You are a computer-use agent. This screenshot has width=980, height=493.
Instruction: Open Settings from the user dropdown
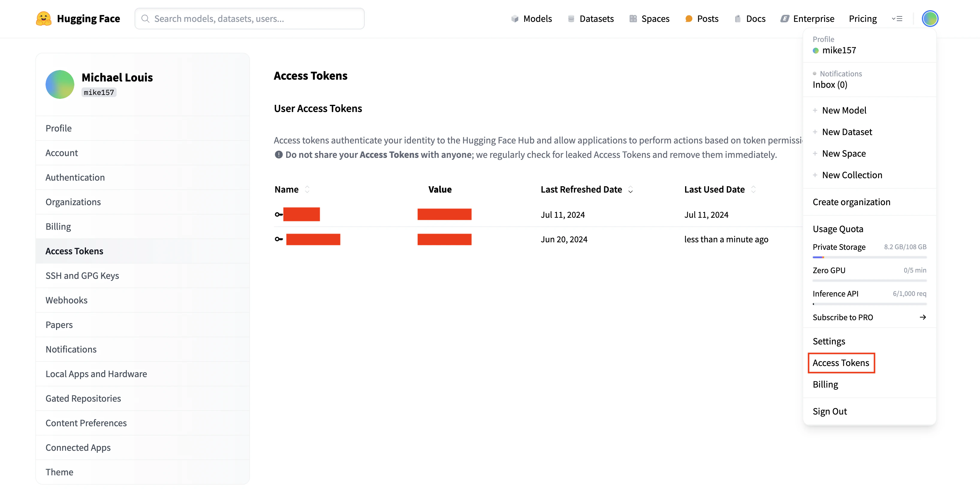point(829,341)
